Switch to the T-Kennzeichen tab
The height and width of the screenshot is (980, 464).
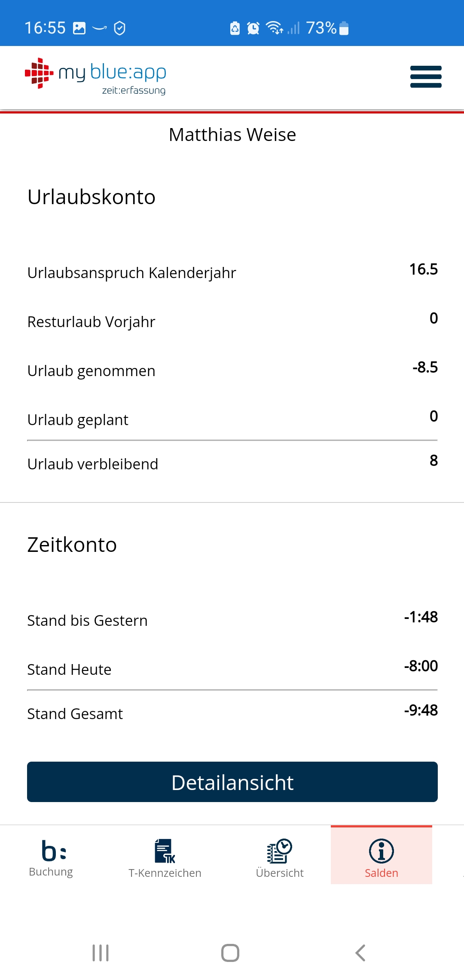tap(165, 858)
